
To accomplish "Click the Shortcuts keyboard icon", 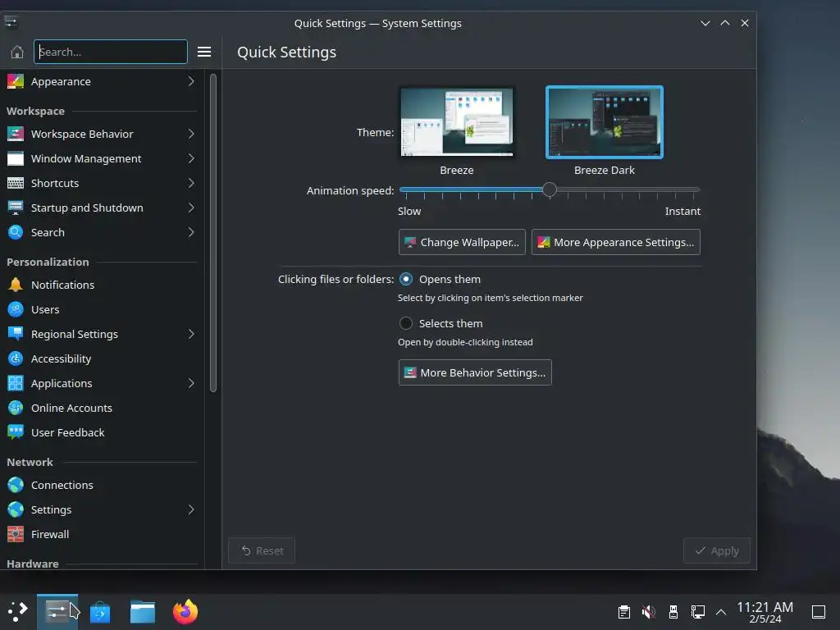I will point(16,183).
